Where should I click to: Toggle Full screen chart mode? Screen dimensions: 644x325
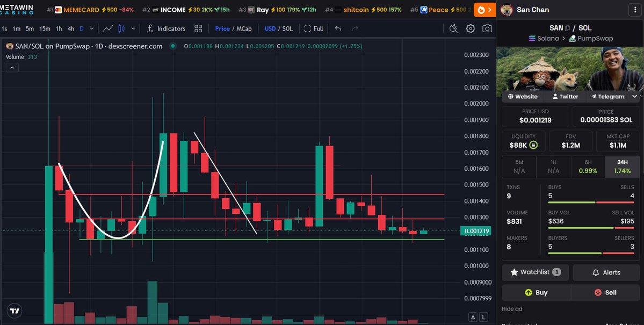click(x=313, y=28)
